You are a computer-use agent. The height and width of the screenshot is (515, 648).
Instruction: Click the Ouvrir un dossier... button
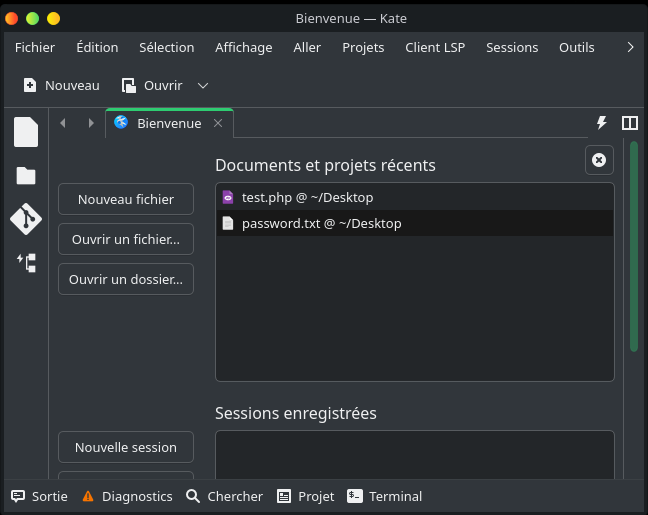pos(126,279)
